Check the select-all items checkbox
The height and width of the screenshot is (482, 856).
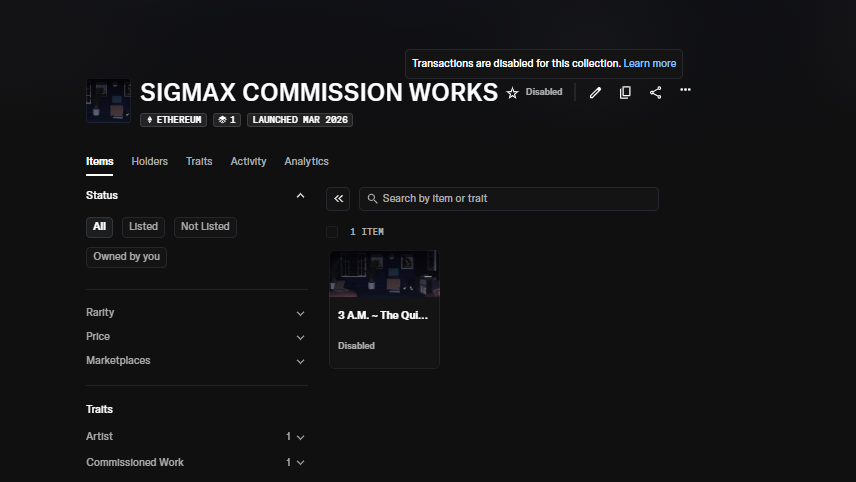pyautogui.click(x=332, y=232)
